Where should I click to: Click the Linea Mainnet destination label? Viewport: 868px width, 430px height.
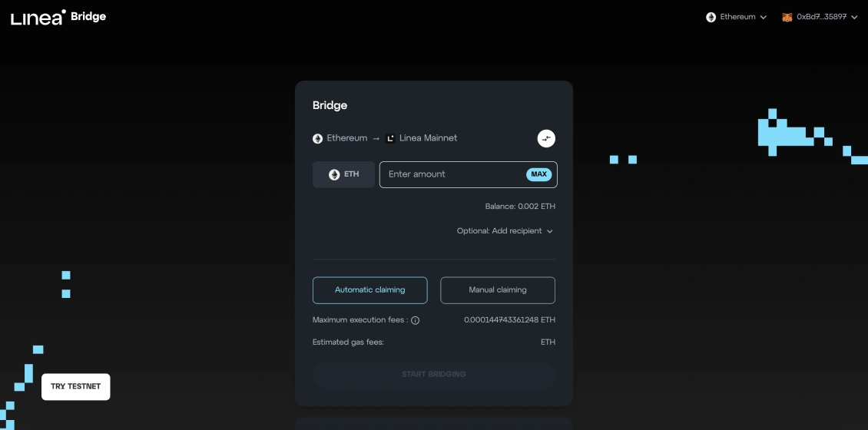pyautogui.click(x=429, y=138)
